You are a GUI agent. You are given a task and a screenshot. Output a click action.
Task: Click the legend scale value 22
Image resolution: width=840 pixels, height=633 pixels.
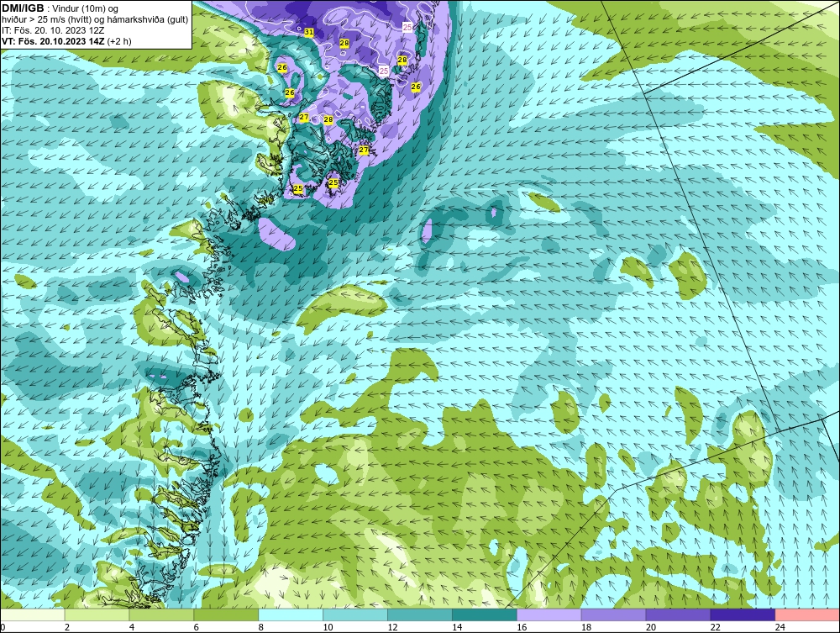(x=716, y=627)
